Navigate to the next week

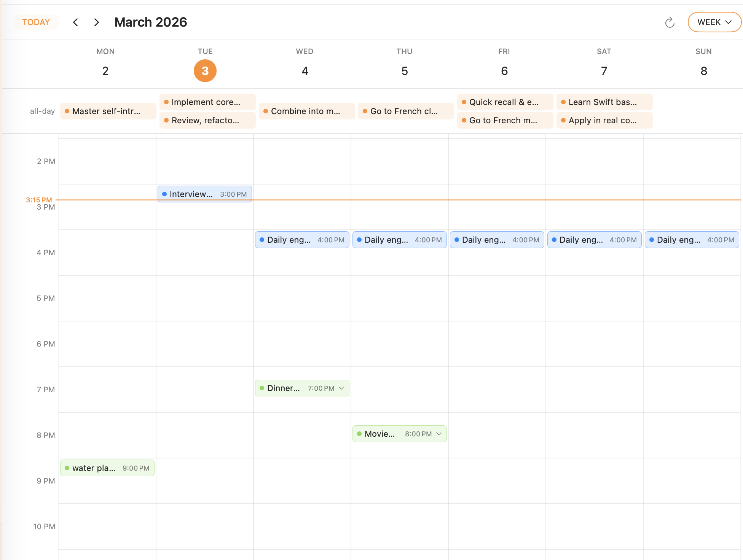coord(96,22)
